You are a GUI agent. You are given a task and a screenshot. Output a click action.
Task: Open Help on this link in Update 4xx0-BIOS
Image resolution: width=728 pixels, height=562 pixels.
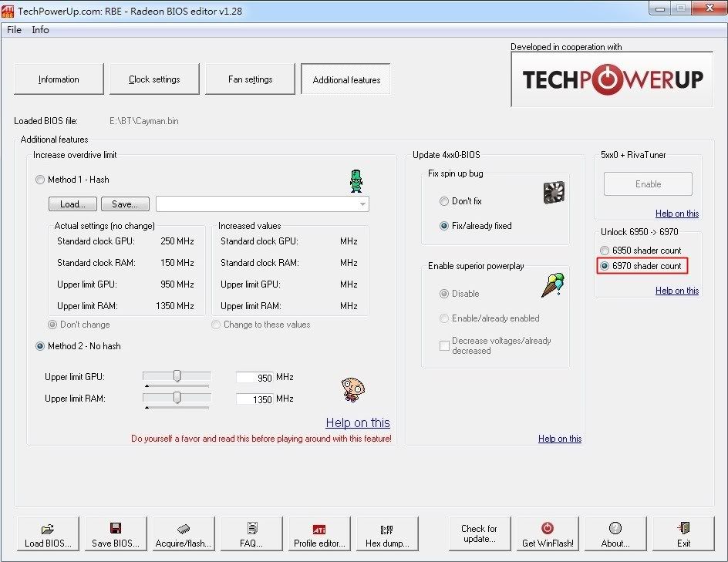(x=560, y=439)
